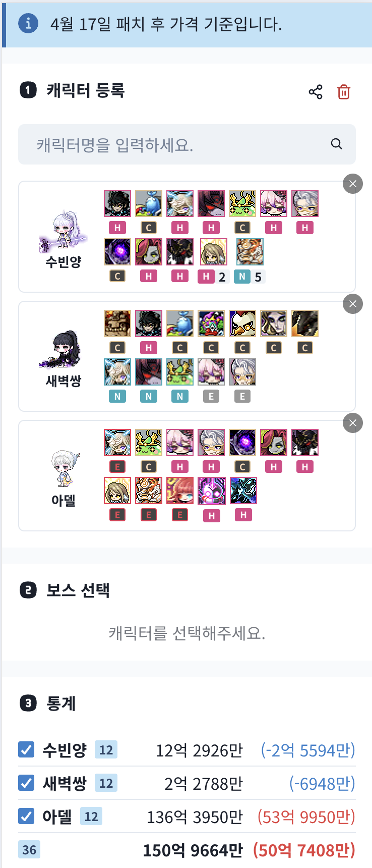Screen dimensions: 372x868
Task: Click the N 5 difficulty badge for 수빈양
Action: pos(250,277)
